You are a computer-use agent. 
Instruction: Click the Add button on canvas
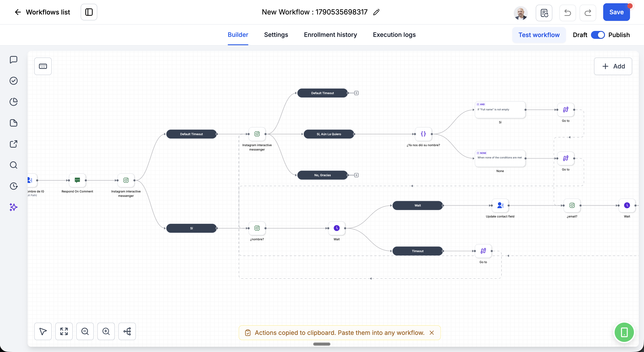(613, 66)
